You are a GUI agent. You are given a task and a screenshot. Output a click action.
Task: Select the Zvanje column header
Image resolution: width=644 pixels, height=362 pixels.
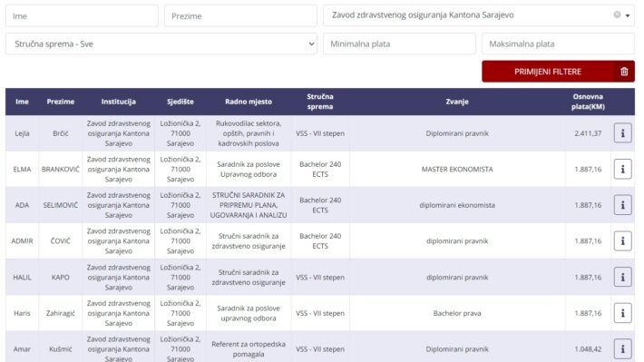coord(457,102)
